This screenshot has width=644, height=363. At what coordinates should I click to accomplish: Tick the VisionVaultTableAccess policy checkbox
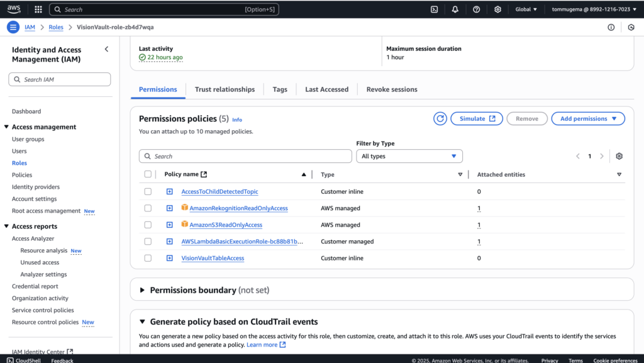(148, 258)
